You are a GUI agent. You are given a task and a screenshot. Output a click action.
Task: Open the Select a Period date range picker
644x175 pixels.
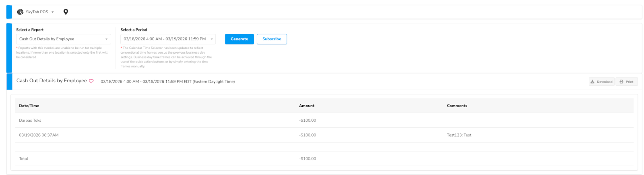[168, 39]
